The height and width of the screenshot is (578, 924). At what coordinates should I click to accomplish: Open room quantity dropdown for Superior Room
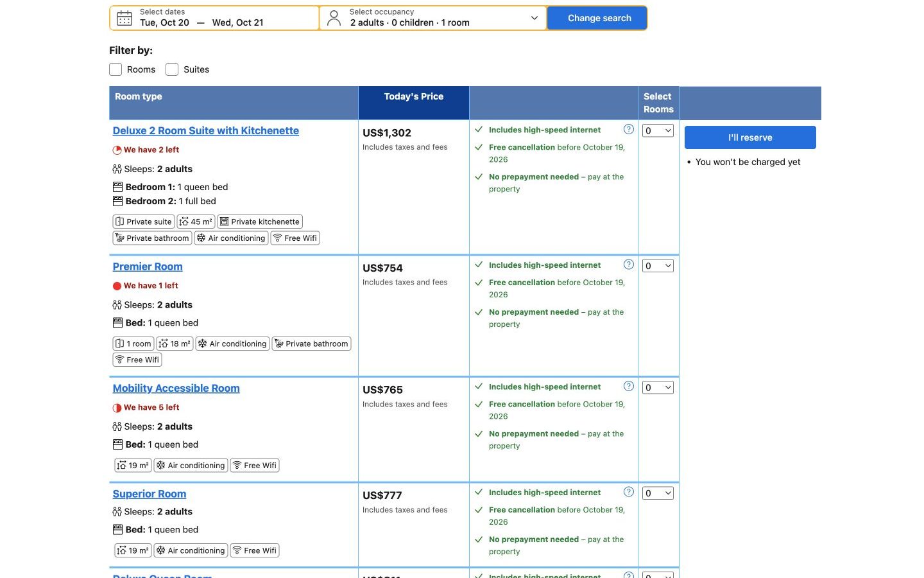(x=658, y=493)
